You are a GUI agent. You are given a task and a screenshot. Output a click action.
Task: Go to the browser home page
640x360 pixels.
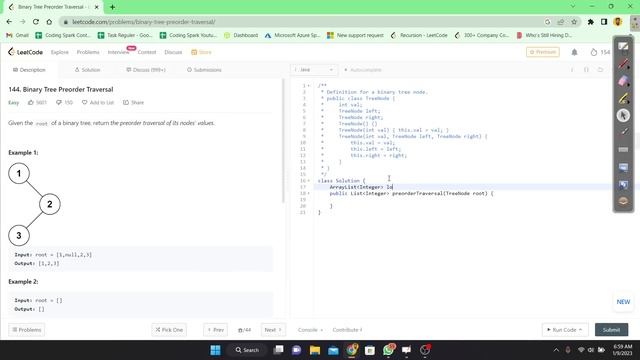49,22
